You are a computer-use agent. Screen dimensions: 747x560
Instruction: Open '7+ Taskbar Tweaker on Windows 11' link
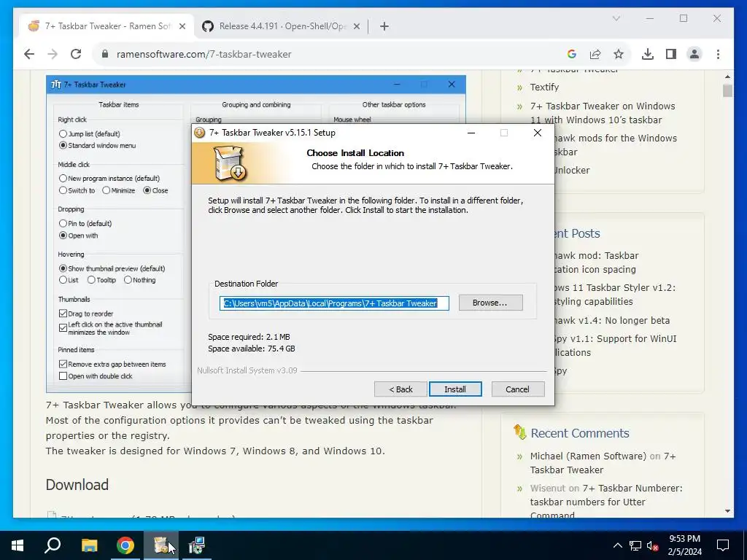(602, 113)
